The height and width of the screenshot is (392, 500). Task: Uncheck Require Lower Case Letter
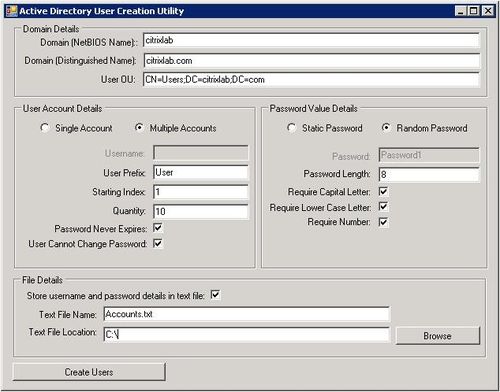pyautogui.click(x=383, y=207)
